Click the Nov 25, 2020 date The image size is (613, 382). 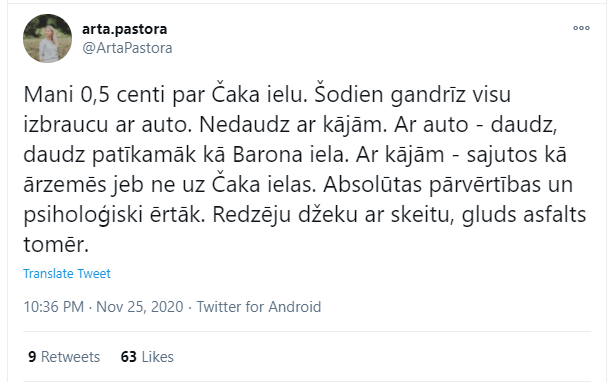coord(140,307)
